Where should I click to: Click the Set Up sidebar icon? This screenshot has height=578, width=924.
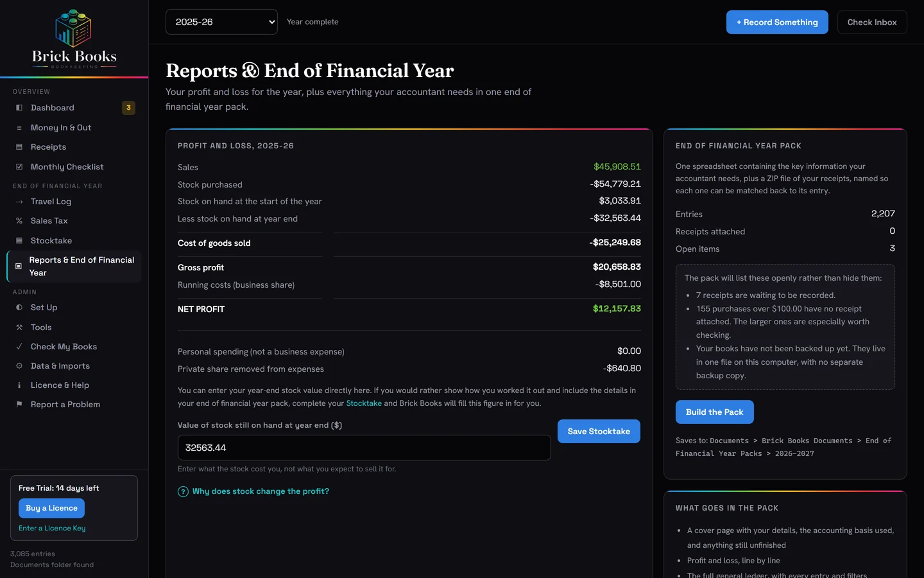point(19,308)
